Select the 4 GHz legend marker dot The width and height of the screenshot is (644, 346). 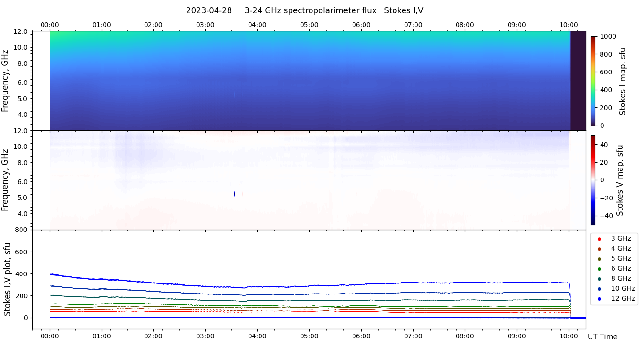[599, 249]
